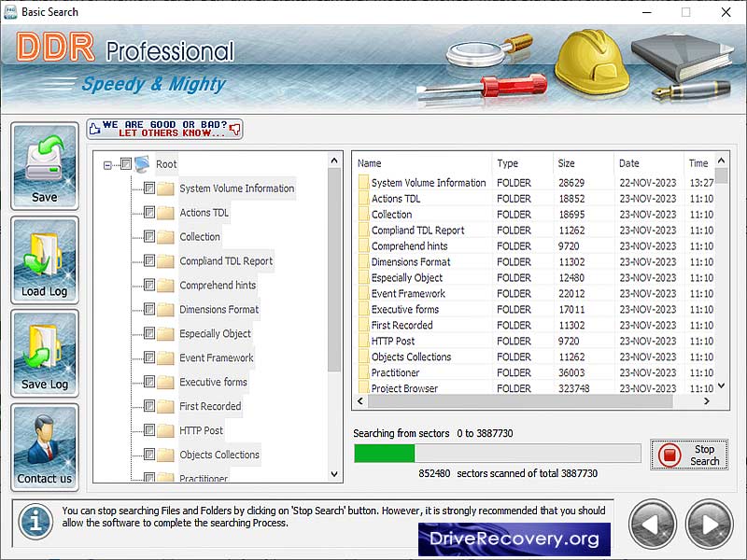This screenshot has width=747, height=560.
Task: Click folder icon of Dimensions Format tree node
Action: click(x=165, y=310)
